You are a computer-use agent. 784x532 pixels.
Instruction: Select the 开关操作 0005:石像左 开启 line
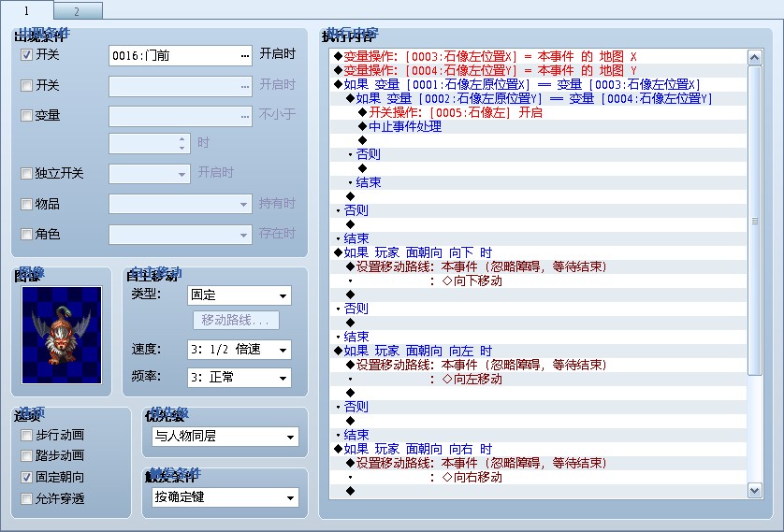pyautogui.click(x=538, y=112)
